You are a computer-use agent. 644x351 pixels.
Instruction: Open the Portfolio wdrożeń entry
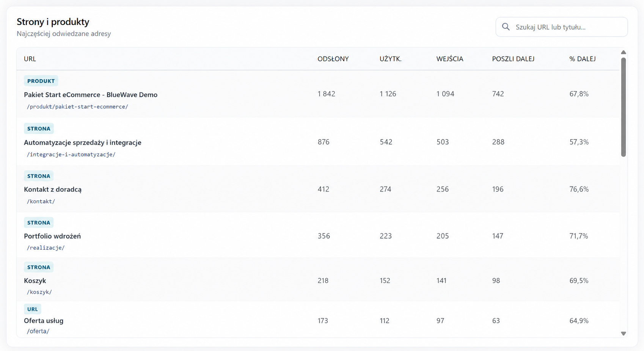coord(52,236)
